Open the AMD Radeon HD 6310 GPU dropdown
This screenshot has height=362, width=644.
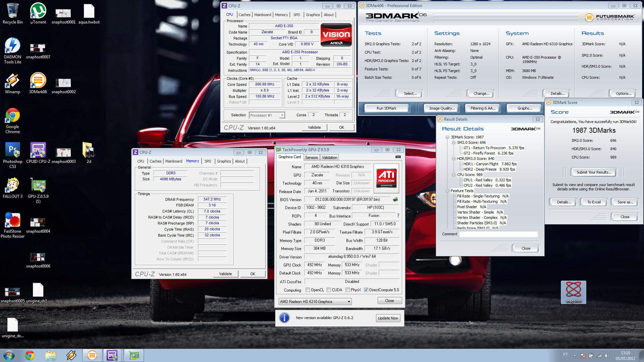pyautogui.click(x=315, y=302)
